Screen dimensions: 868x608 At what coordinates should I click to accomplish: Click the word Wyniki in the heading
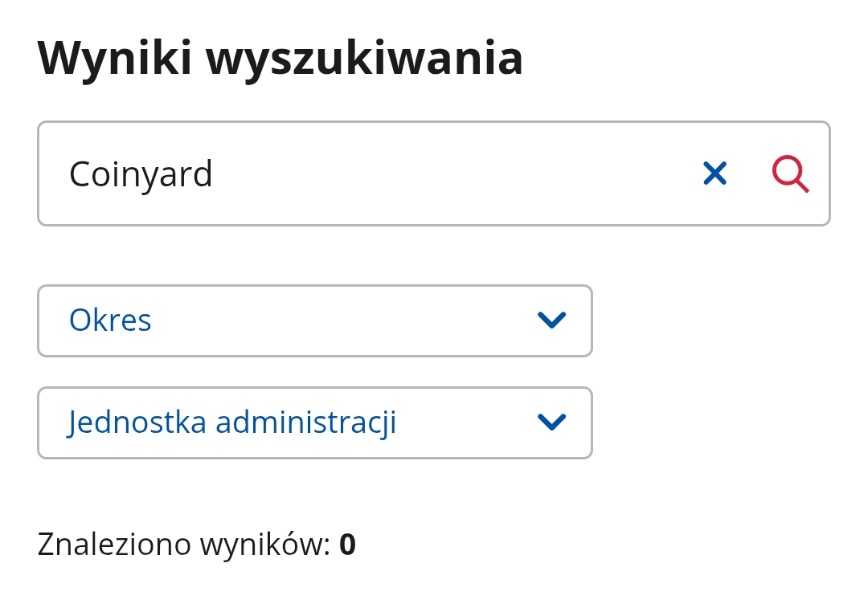tap(115, 58)
